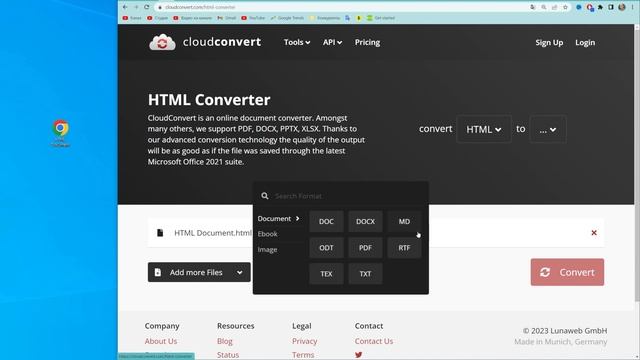Choose DOC as output format

(x=326, y=222)
